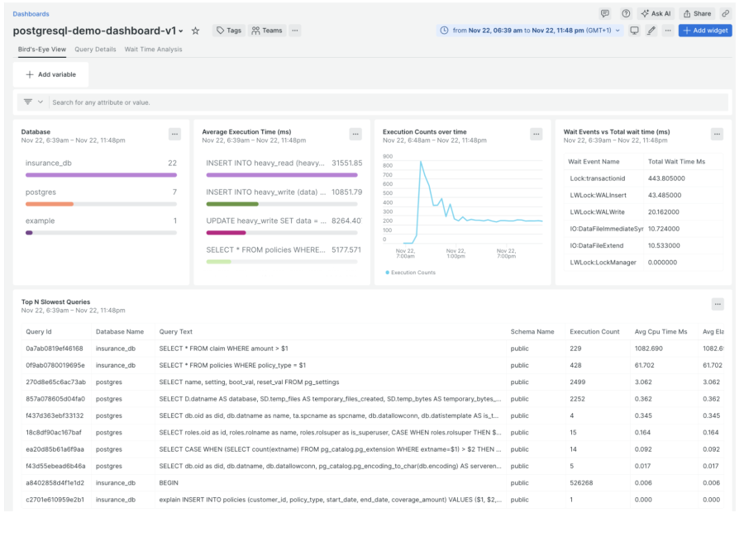Viewport: 744px width, 560px height.
Task: Star the dashboard as a favorite
Action: pyautogui.click(x=195, y=31)
